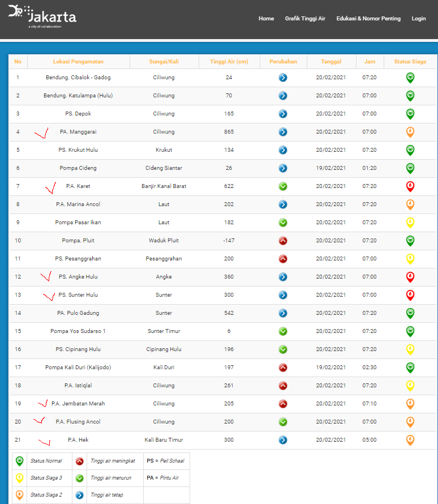Screen dimensions: 438x504
Task: Click Status Normal green legend icon
Action: pos(20,461)
